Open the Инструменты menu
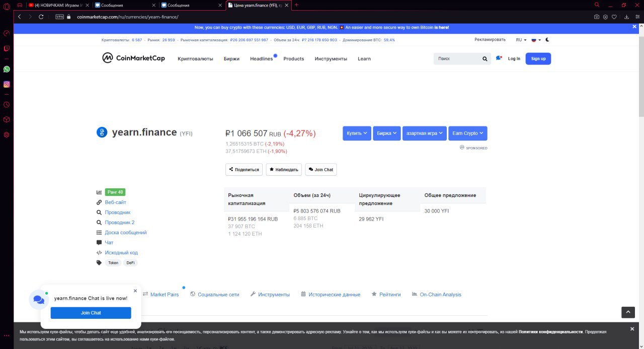 click(331, 59)
